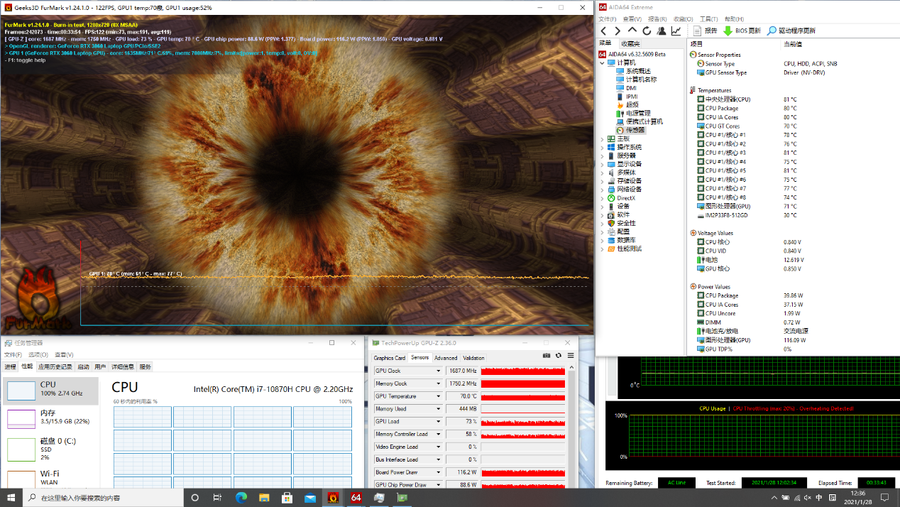Screen dimensions: 900x507
Task: Click the CPU Package temperature row
Action: (x=792, y=109)
